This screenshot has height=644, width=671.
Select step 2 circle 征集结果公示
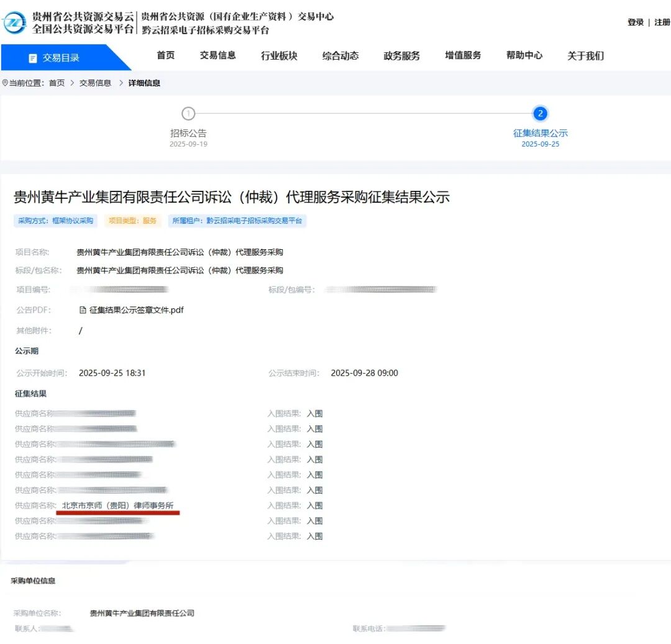pyautogui.click(x=541, y=113)
